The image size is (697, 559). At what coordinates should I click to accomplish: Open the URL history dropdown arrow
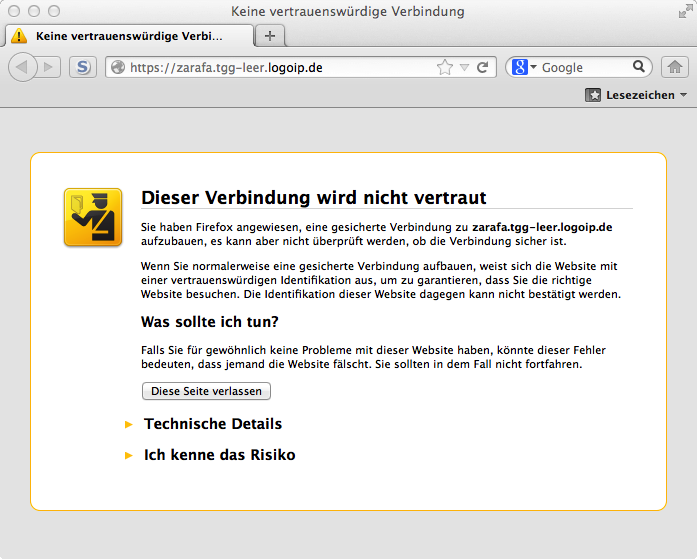coord(464,68)
